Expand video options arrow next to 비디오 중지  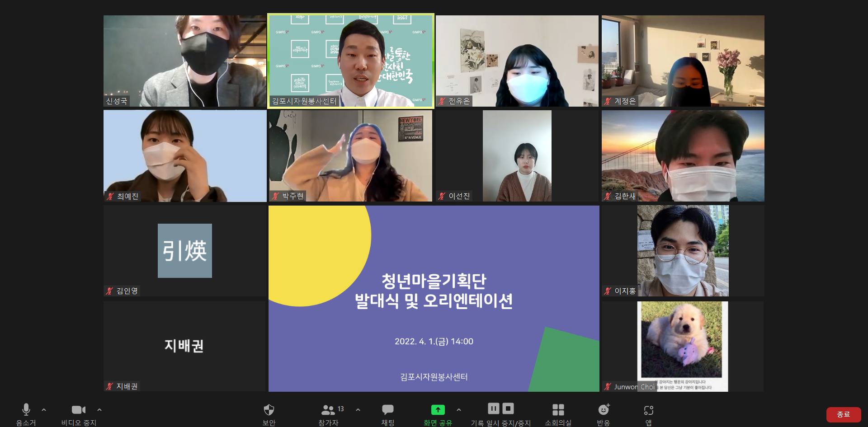pos(99,410)
